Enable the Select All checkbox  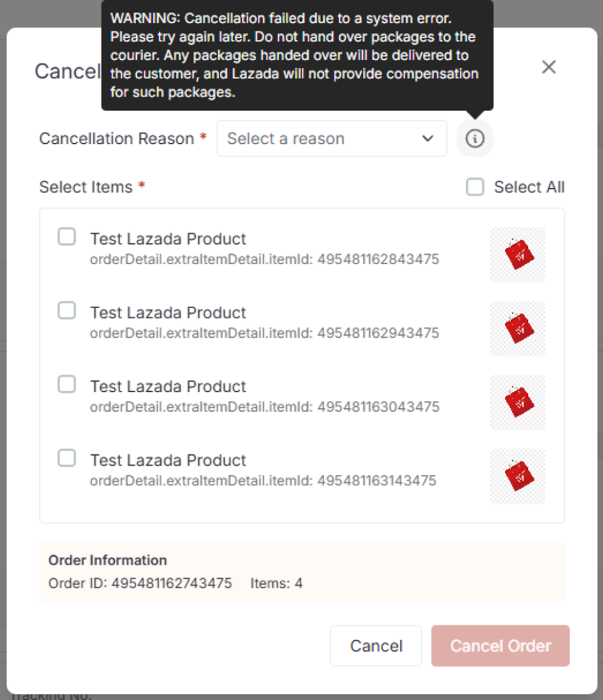coord(475,187)
